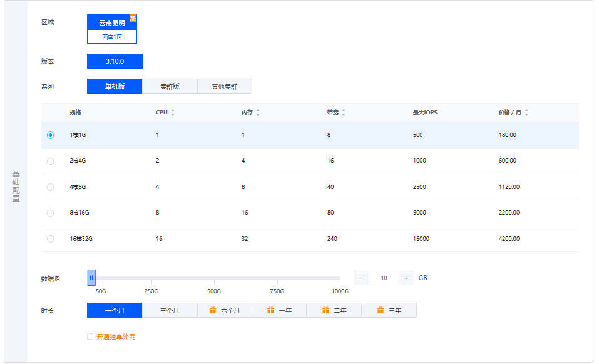
Task: Click the gift icon next to 六个月
Action: point(212,310)
